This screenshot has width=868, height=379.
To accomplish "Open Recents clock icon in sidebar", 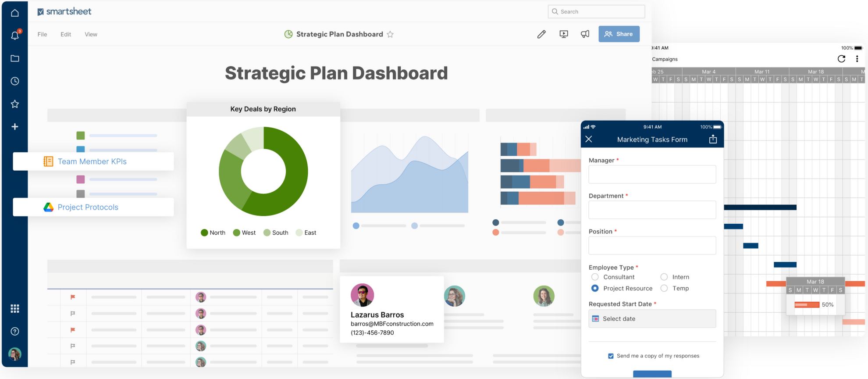I will pos(15,81).
